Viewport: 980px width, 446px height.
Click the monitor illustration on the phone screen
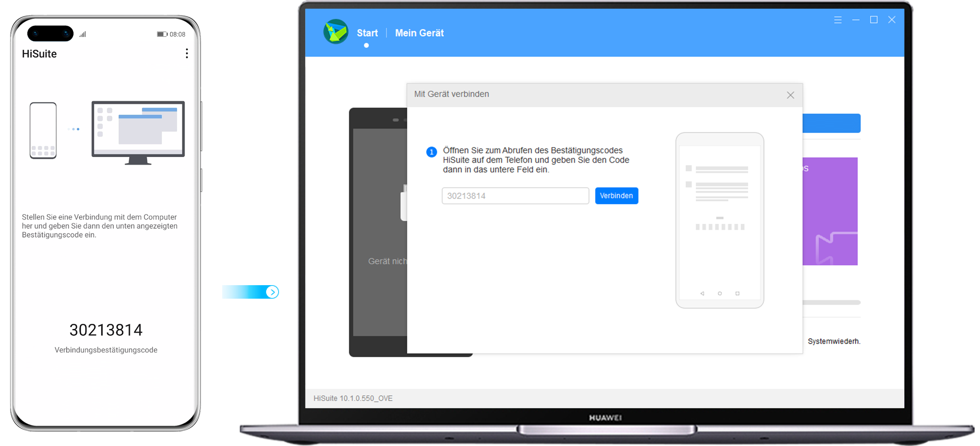(138, 133)
